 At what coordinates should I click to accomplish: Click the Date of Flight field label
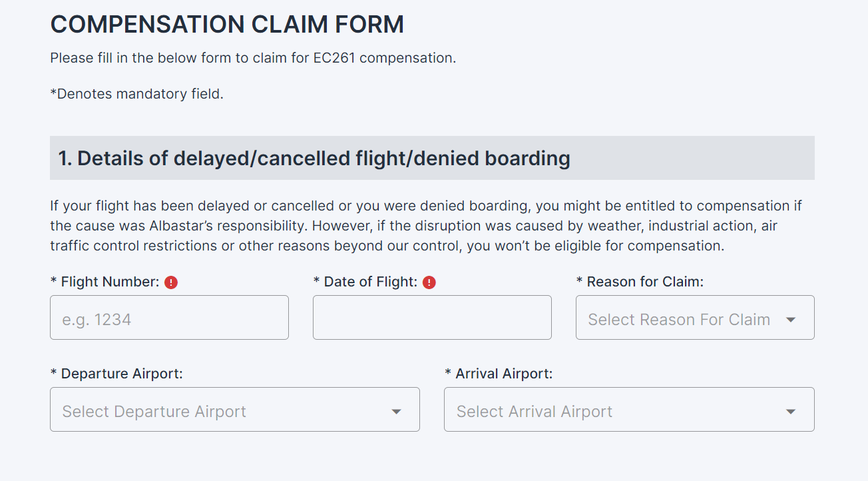pos(365,282)
